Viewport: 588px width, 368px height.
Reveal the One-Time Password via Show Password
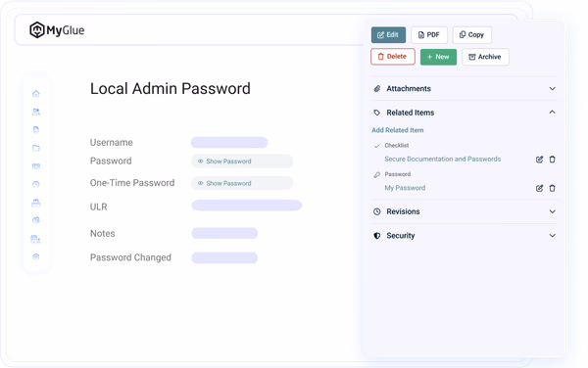tap(242, 183)
